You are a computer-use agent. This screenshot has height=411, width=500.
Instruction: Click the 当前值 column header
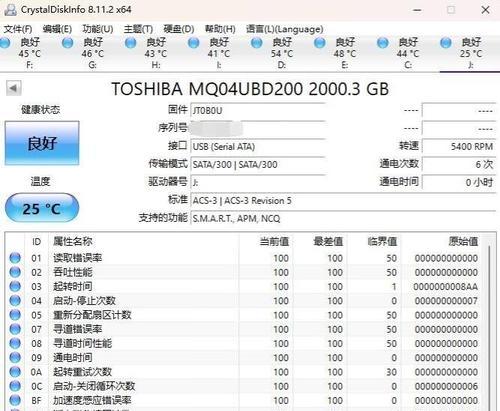[266, 242]
